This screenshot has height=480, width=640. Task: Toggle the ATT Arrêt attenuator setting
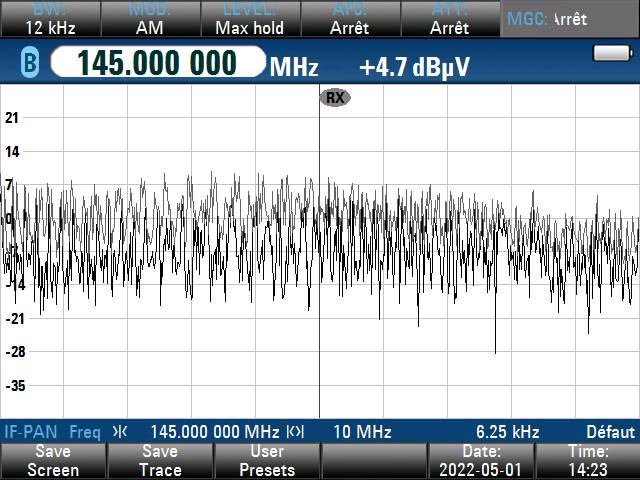click(x=449, y=20)
